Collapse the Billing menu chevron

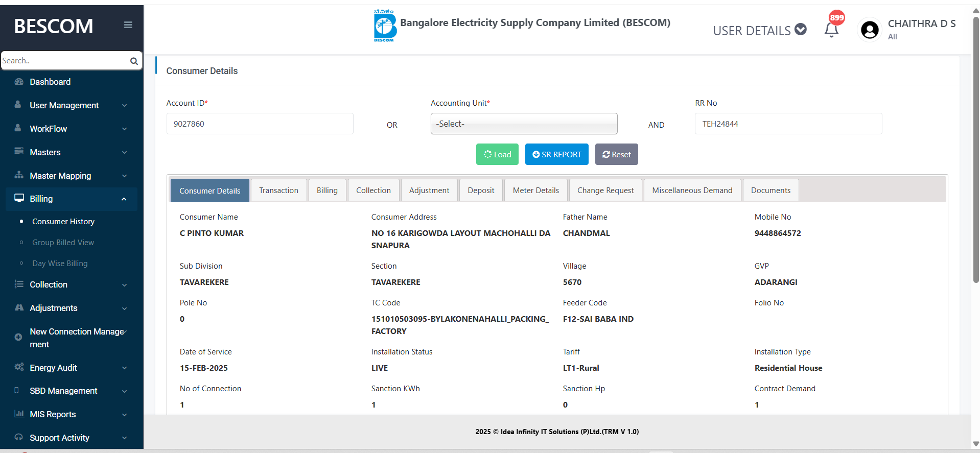coord(124,199)
